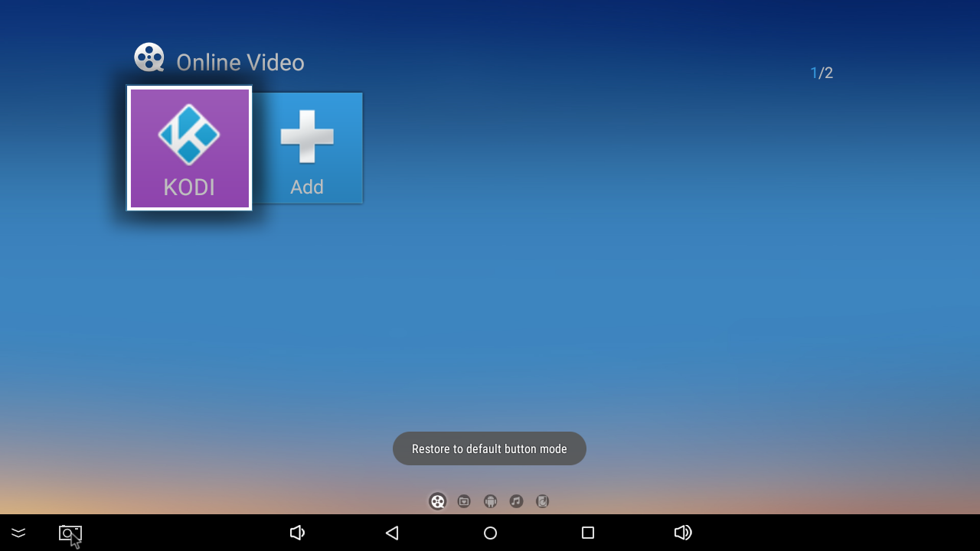The height and width of the screenshot is (551, 980).
Task: Switch to the last local media category icon
Action: [x=542, y=501]
